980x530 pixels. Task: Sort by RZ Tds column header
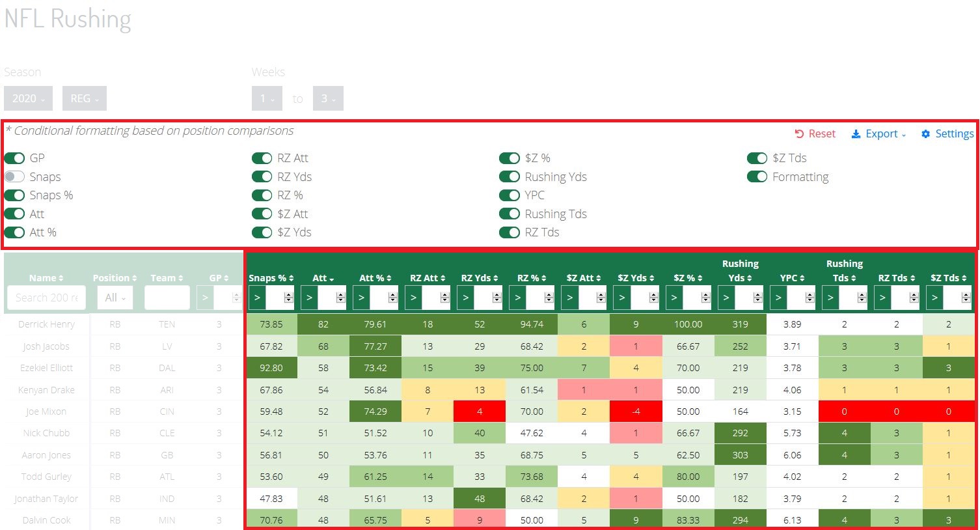(x=896, y=278)
